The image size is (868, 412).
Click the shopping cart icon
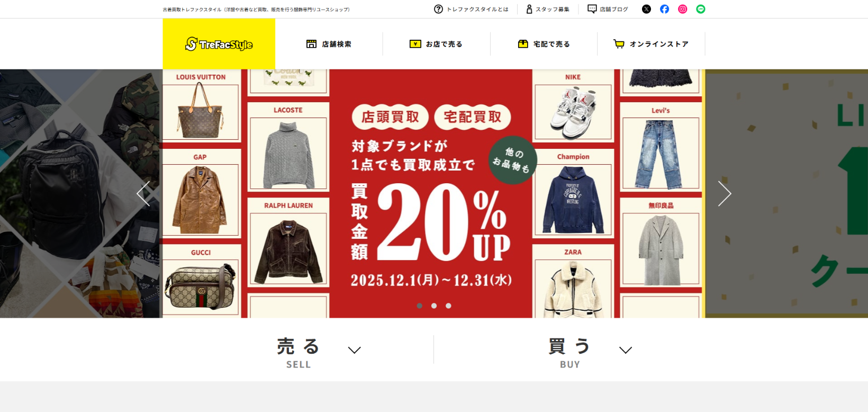(619, 44)
